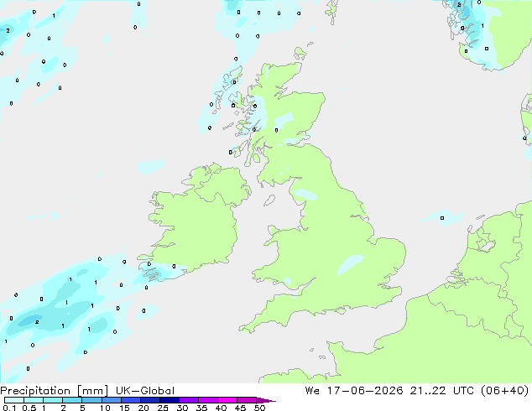Click the "15" legend scale number

click(x=124, y=408)
